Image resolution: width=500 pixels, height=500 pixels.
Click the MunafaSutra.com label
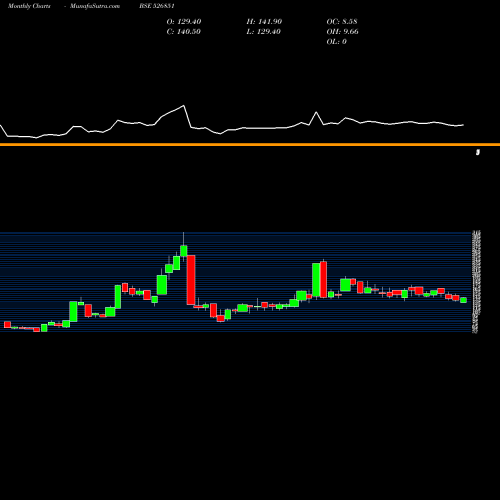[x=95, y=6]
